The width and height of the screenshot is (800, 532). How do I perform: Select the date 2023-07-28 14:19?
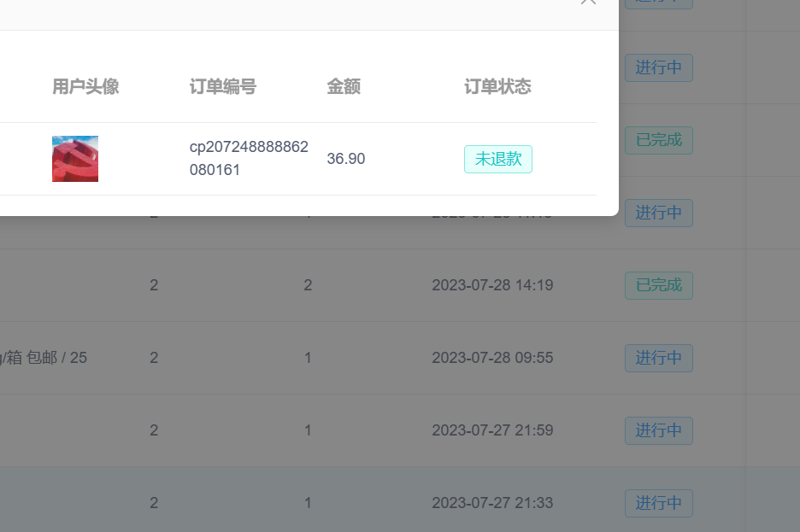coord(492,285)
